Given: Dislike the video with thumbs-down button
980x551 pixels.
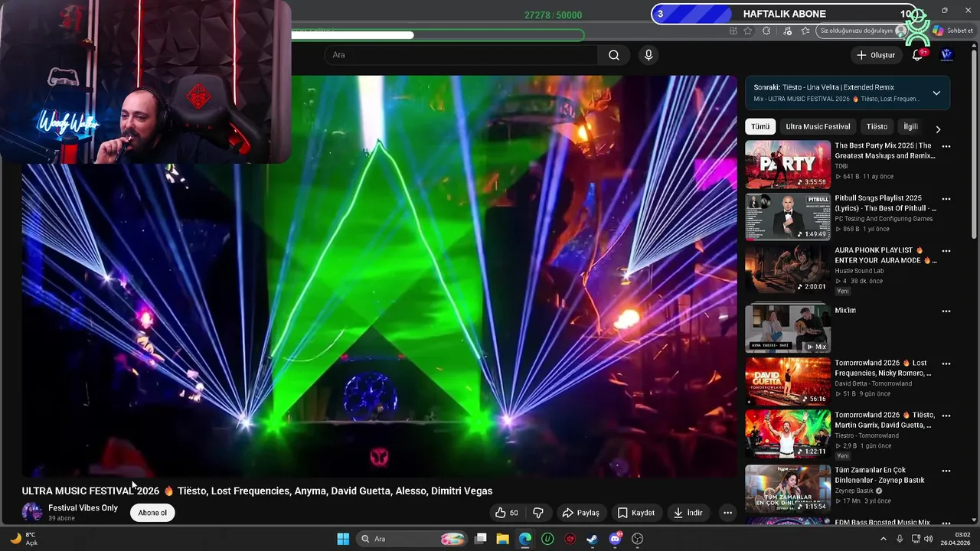Looking at the screenshot, I should pos(538,513).
